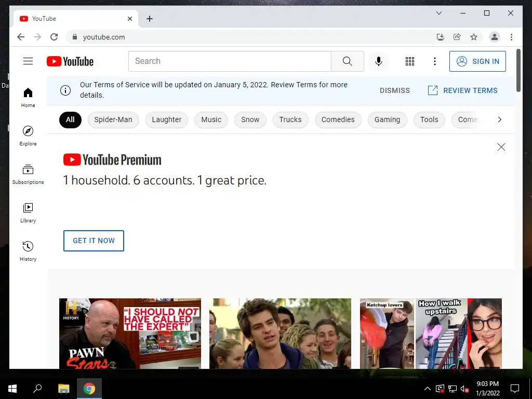Go forward in Chrome
This screenshot has width=532, height=399.
[x=37, y=37]
